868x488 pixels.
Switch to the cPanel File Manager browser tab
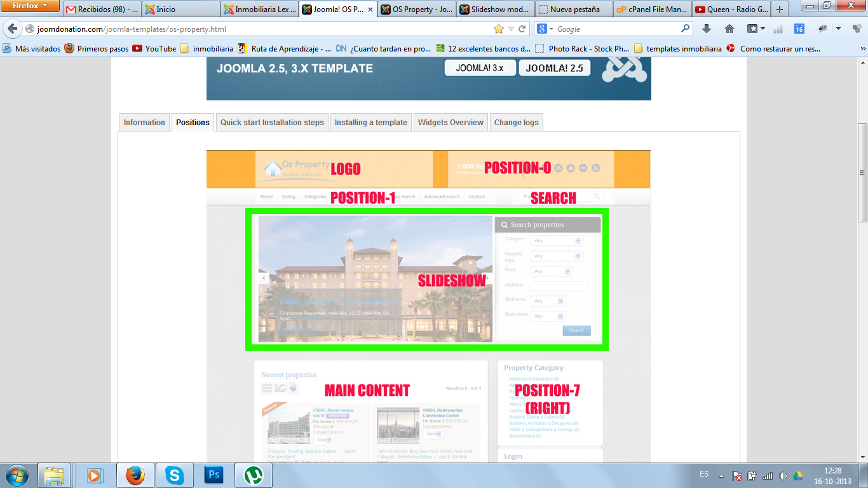652,10
